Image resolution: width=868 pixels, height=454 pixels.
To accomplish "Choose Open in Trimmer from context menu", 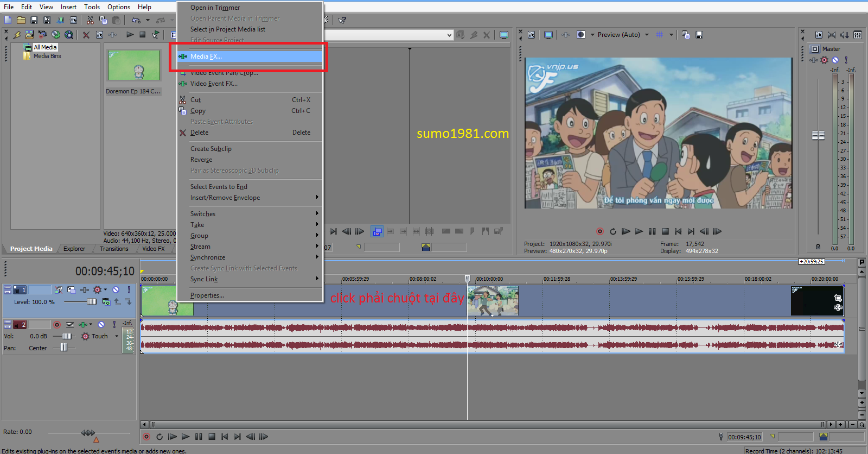I will 250,8.
